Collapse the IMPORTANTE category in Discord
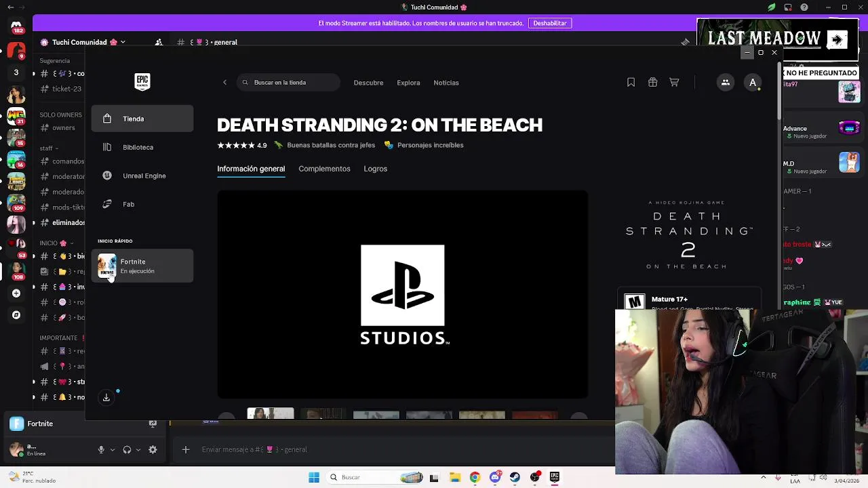This screenshot has height=488, width=868. tap(61, 338)
